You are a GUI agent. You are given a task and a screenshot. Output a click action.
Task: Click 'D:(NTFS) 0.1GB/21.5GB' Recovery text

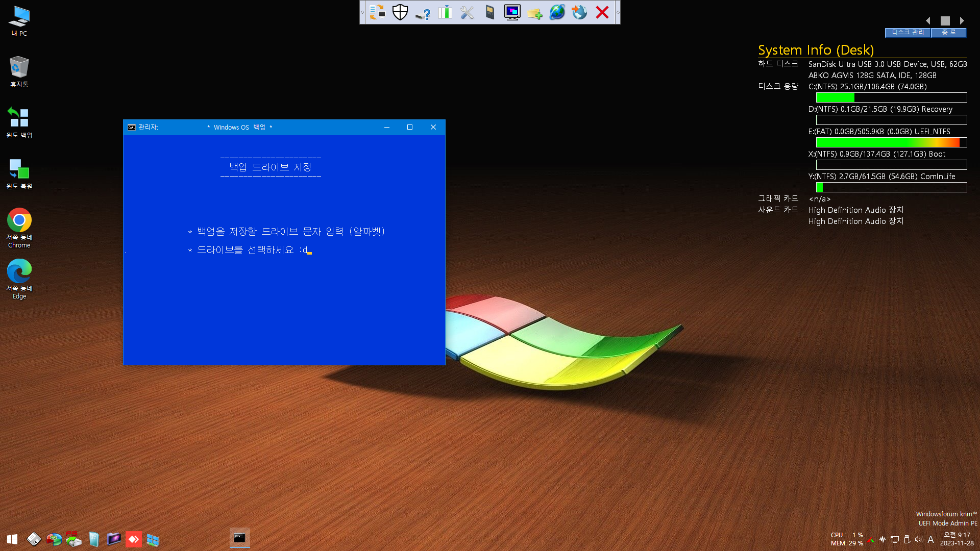pyautogui.click(x=880, y=109)
